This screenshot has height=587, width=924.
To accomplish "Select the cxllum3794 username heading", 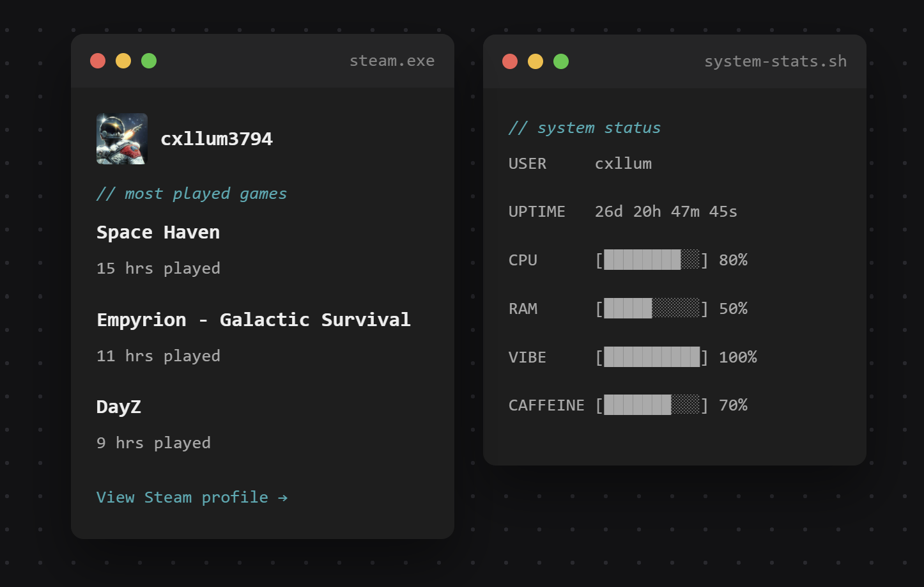I will pyautogui.click(x=217, y=139).
